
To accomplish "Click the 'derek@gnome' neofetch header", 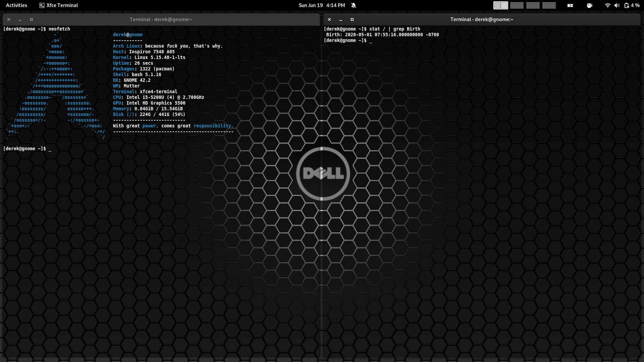I will tap(127, 35).
